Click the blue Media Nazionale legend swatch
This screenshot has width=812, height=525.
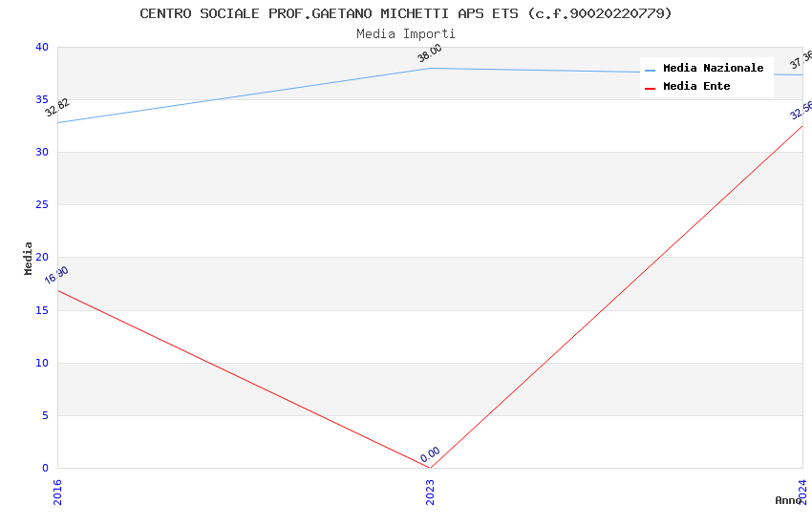point(650,70)
